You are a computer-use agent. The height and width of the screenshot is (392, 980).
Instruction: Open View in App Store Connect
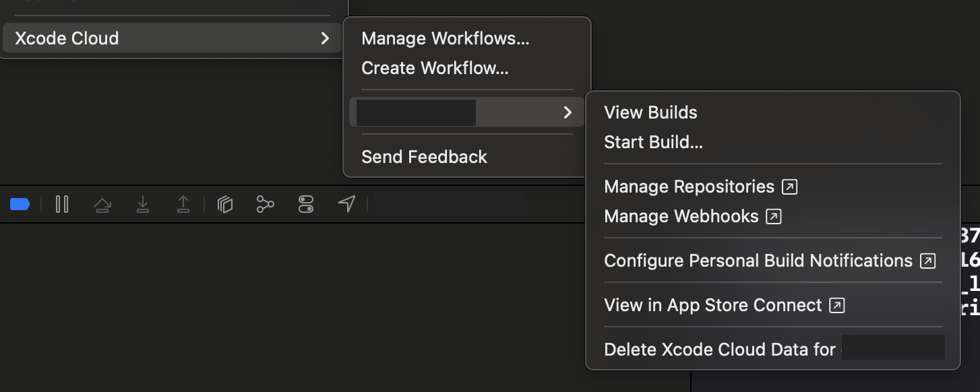pyautogui.click(x=713, y=305)
